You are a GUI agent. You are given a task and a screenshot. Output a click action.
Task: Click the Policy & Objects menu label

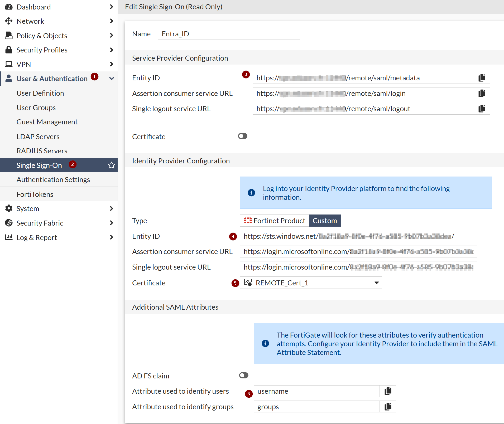tap(42, 36)
